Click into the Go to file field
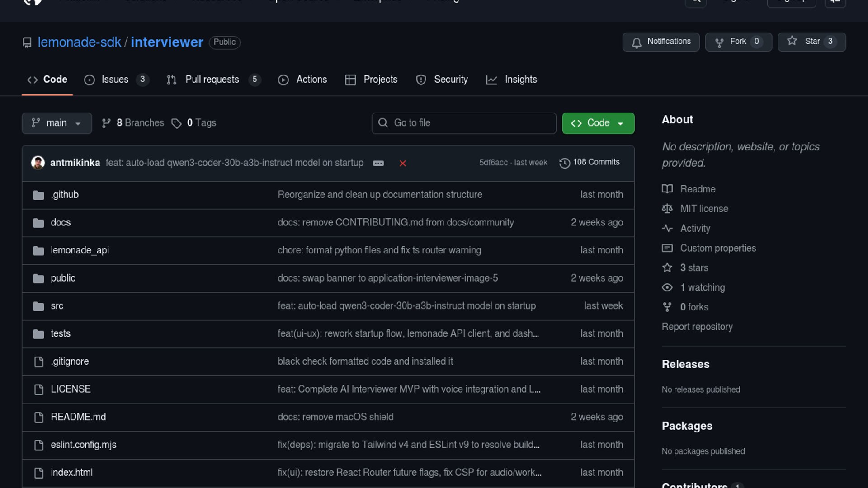The image size is (868, 488). (x=464, y=123)
